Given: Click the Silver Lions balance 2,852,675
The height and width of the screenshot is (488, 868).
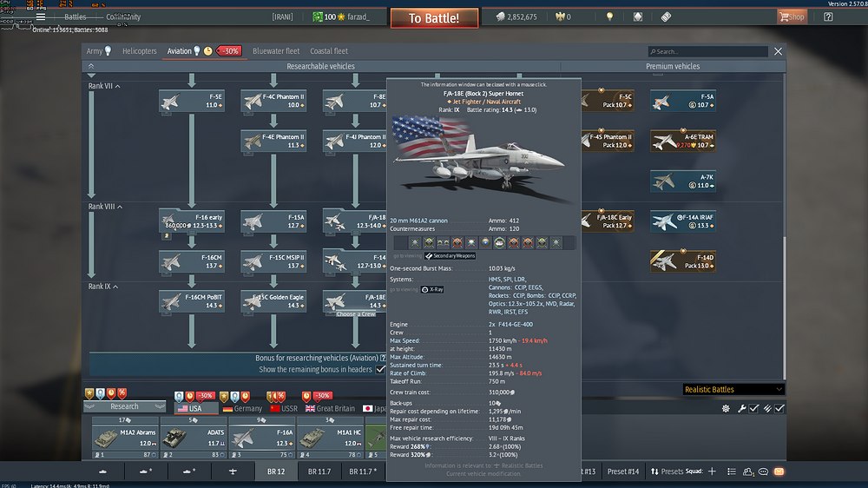Looking at the screenshot, I should 516,16.
